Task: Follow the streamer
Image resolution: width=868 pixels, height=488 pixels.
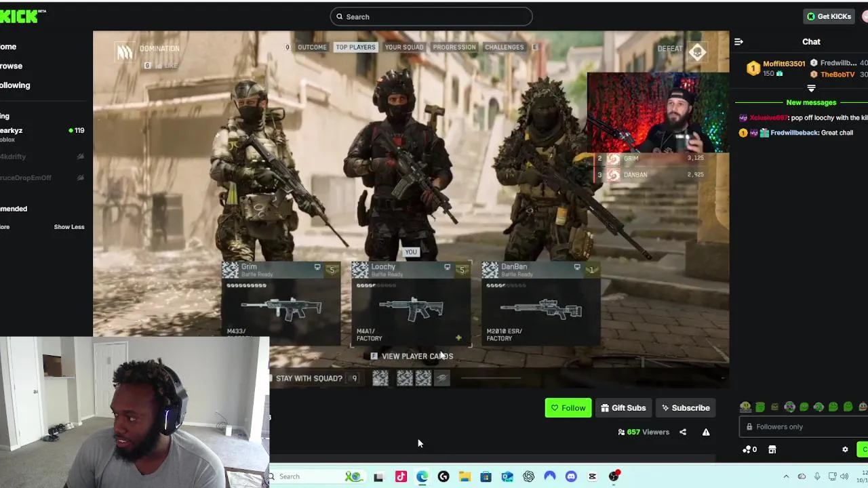Action: [x=568, y=408]
